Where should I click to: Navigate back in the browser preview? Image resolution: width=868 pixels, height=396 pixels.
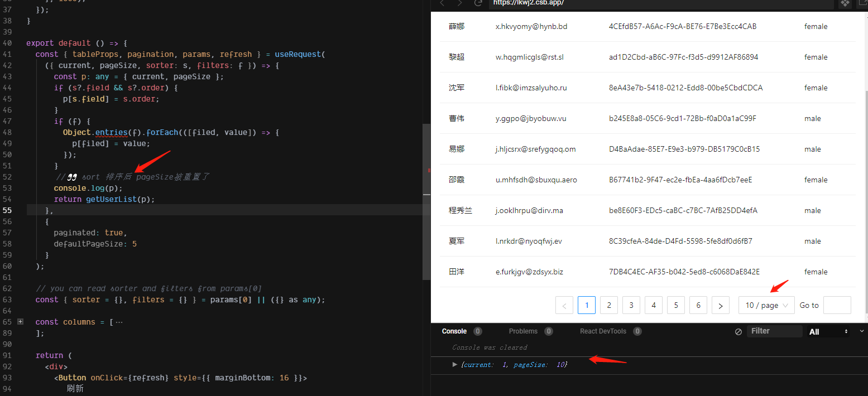pyautogui.click(x=442, y=4)
